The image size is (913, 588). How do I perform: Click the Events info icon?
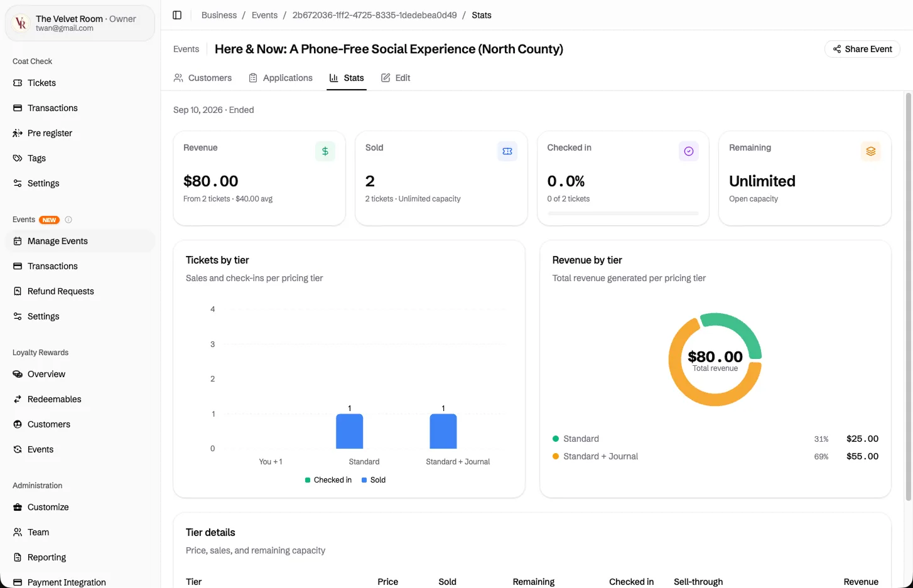click(68, 220)
